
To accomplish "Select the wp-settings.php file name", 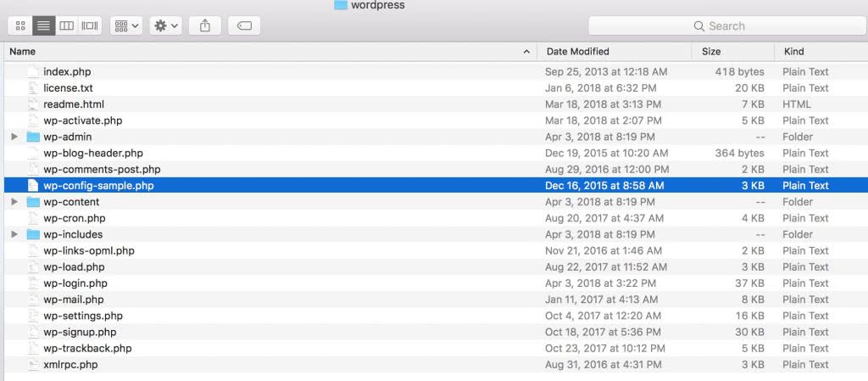I will [83, 316].
